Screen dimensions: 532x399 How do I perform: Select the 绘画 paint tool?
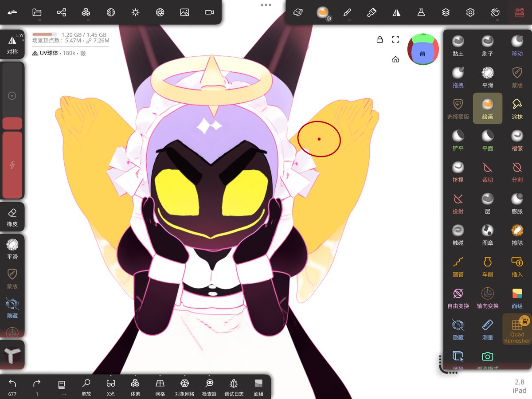487,109
